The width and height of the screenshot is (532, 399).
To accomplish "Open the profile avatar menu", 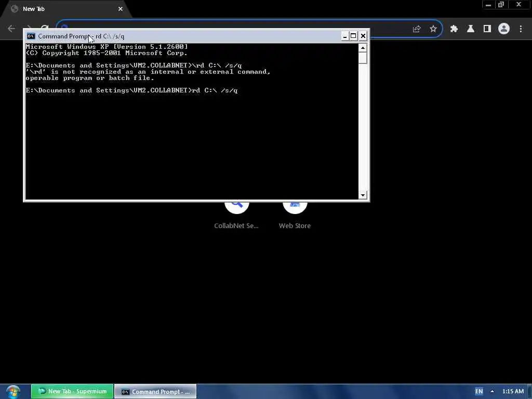I will coord(504,29).
